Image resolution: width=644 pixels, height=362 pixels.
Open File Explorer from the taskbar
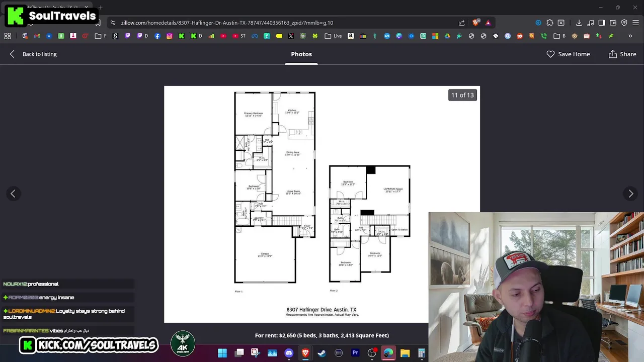[x=405, y=353]
